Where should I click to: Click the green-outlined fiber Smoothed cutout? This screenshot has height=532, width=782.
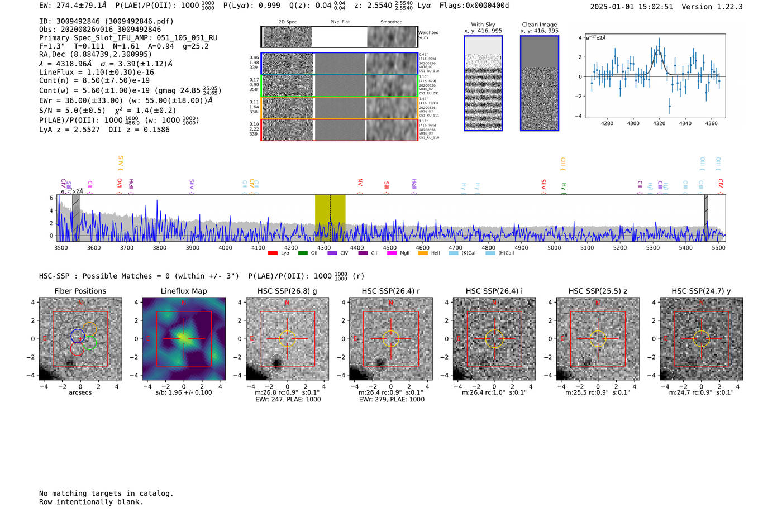pyautogui.click(x=392, y=86)
